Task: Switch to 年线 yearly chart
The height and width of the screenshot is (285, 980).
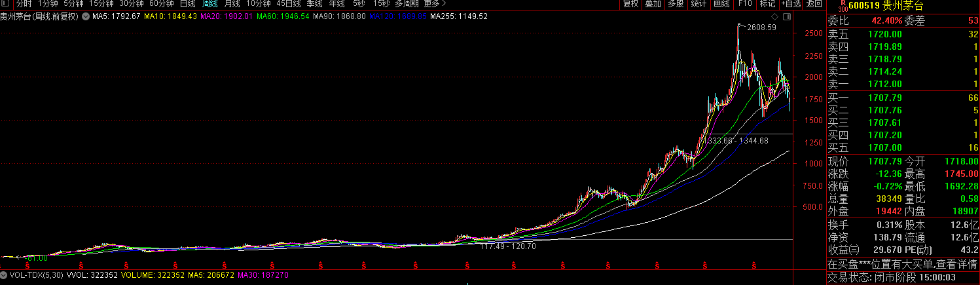Action: [336, 4]
